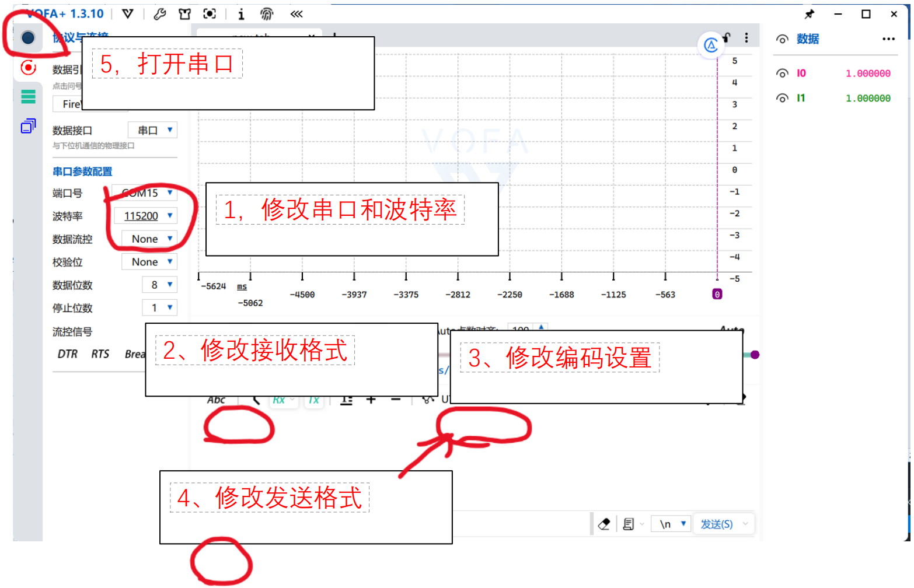The height and width of the screenshot is (588, 914).
Task: Click the serial port connect circle button
Action: coord(27,38)
